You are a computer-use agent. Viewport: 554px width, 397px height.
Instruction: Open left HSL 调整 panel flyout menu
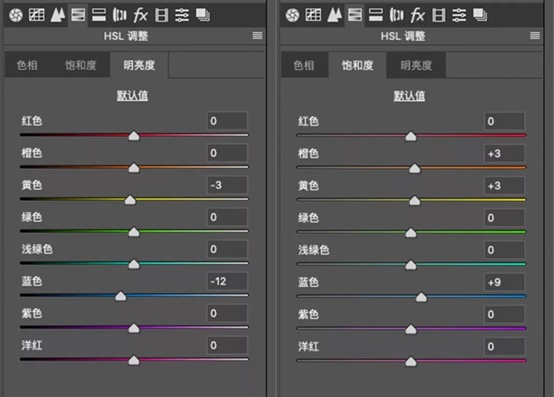click(x=258, y=35)
